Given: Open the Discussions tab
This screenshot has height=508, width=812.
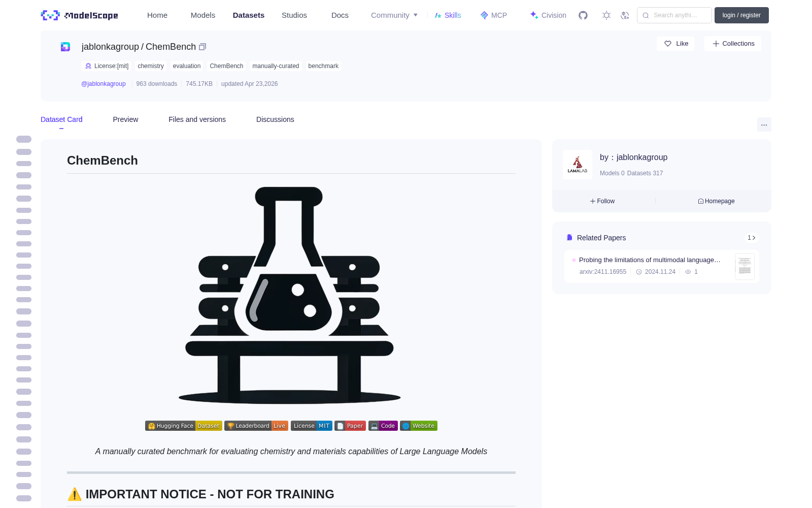Looking at the screenshot, I should tap(275, 119).
